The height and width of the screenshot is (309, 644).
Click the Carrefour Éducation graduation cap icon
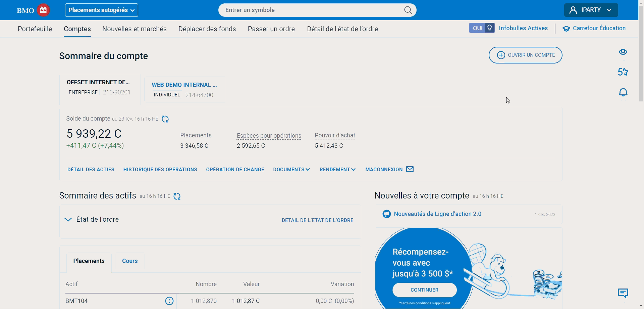(x=566, y=29)
